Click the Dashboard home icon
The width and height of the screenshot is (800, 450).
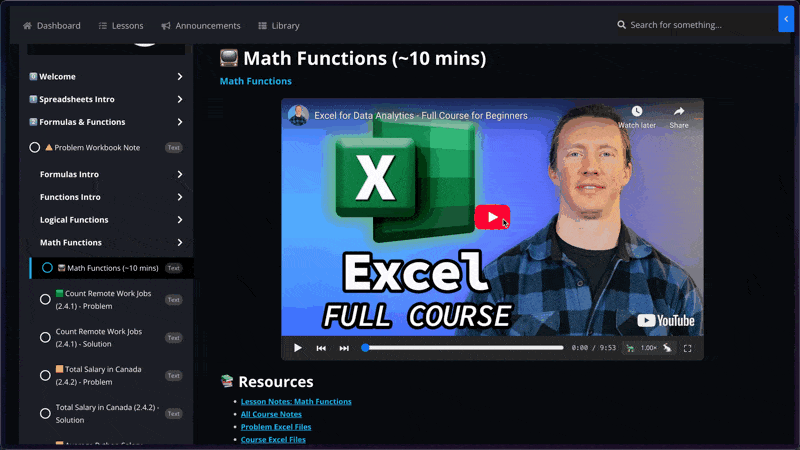28,26
